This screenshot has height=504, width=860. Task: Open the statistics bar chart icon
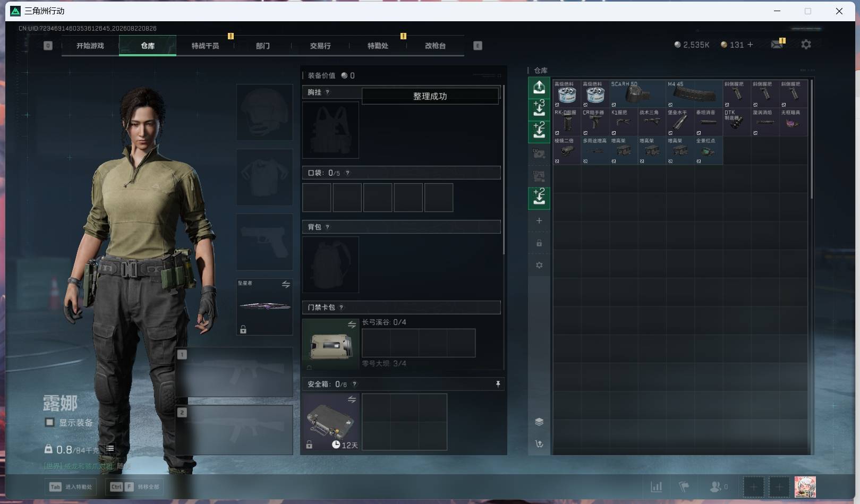click(657, 486)
